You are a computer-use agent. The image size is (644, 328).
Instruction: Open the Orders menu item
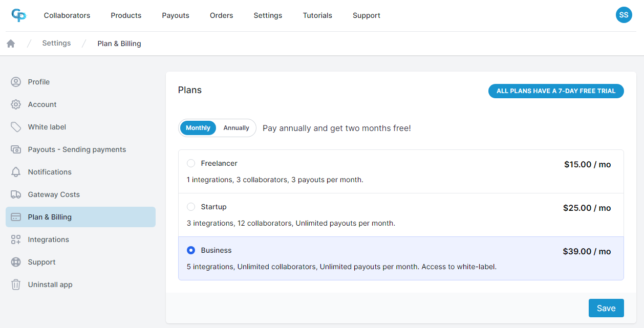coord(221,15)
